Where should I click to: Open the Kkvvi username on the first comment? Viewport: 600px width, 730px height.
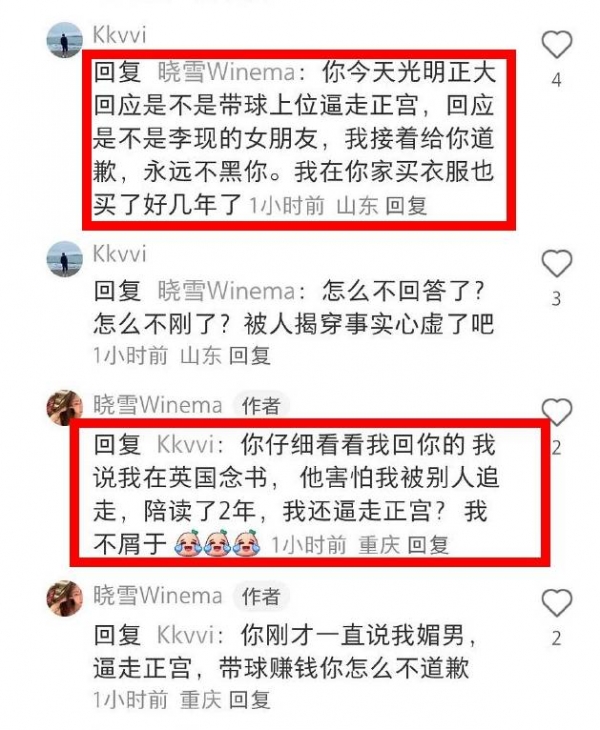click(x=120, y=35)
